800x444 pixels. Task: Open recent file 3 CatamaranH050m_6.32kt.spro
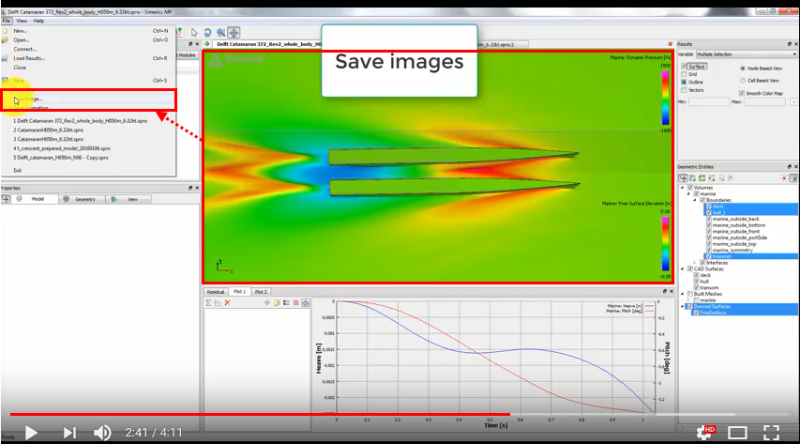[x=48, y=139]
